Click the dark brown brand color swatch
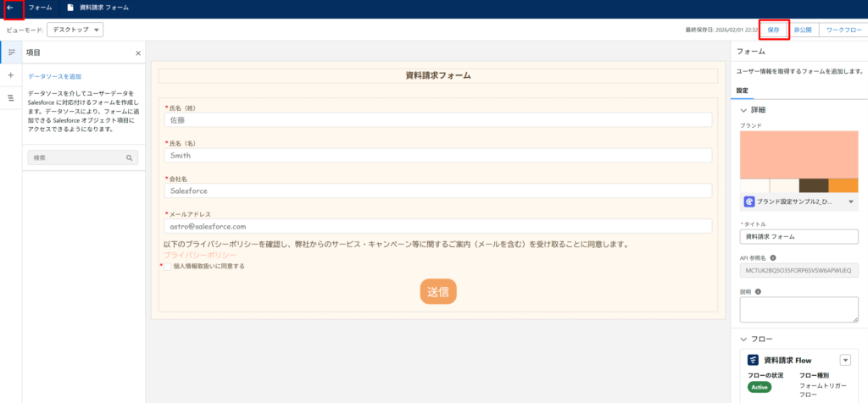Image resolution: width=868 pixels, height=403 pixels. click(x=813, y=185)
